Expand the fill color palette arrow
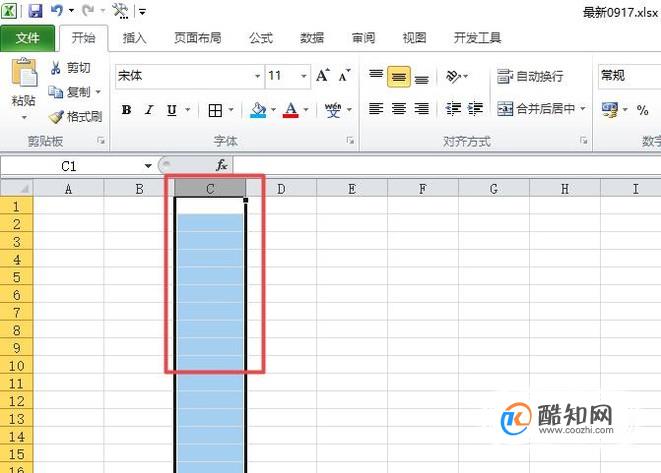 click(273, 110)
